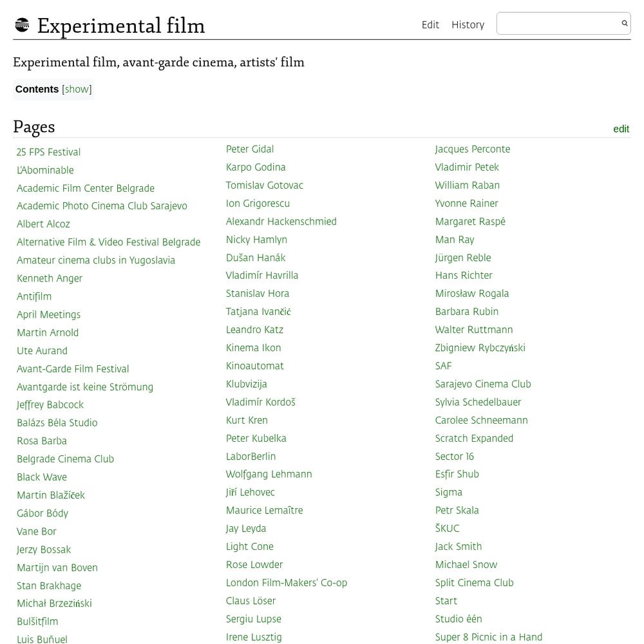Viewport: 644px width, 644px height.
Task: Open Academic Photo Cinema Club Sarajevo
Action: [x=102, y=206]
